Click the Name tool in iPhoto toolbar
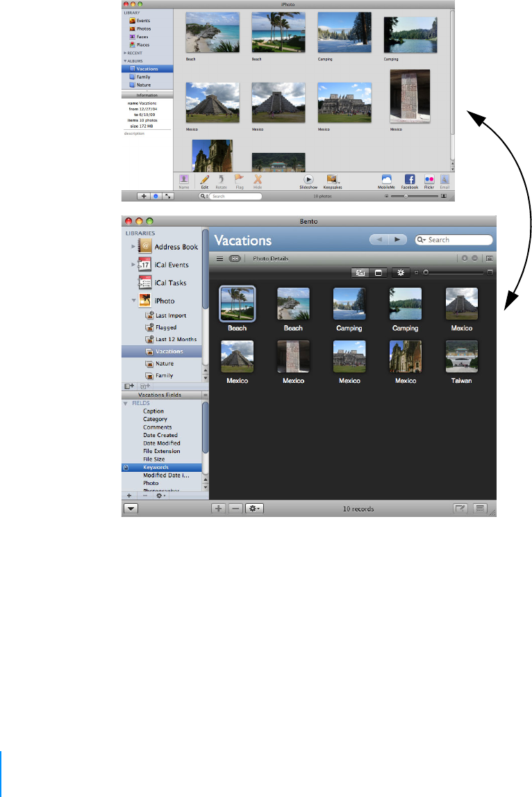The width and height of the screenshot is (532, 797). (x=184, y=182)
